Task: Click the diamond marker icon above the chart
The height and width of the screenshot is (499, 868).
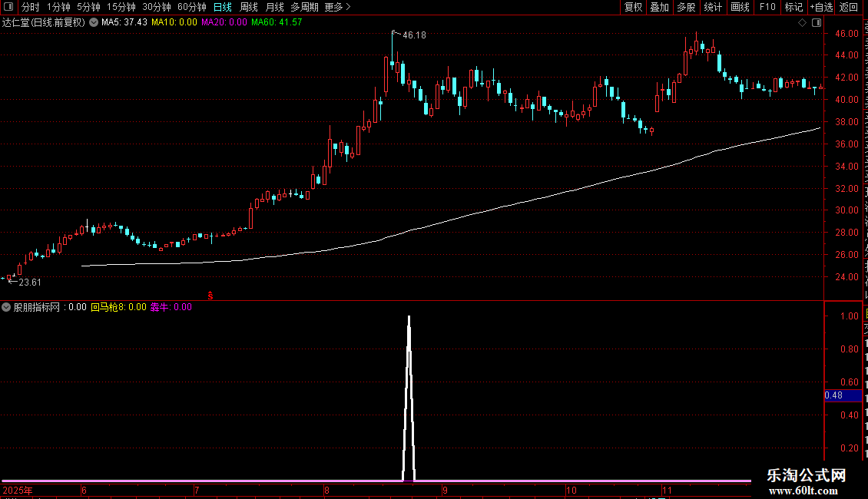Action: coord(802,23)
